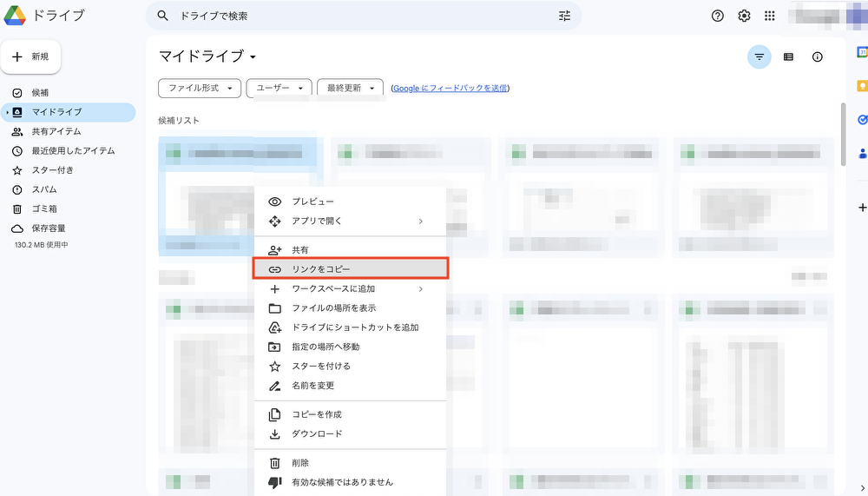
Task: Get add-ons plus icon
Action: click(x=862, y=208)
